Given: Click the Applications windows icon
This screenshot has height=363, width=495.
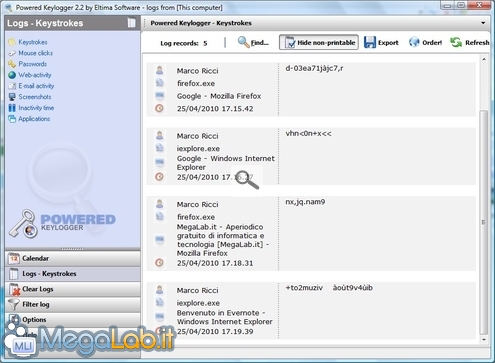Looking at the screenshot, I should pos(12,119).
